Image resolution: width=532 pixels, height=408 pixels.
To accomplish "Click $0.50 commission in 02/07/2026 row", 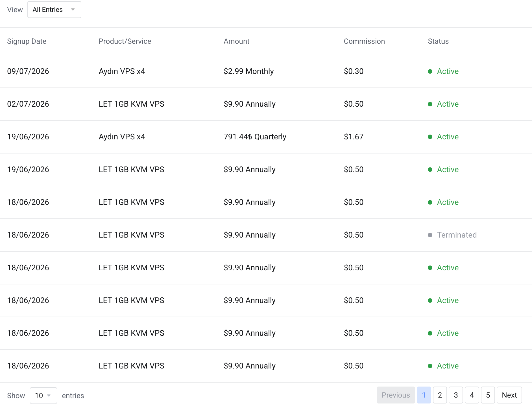I will [354, 104].
